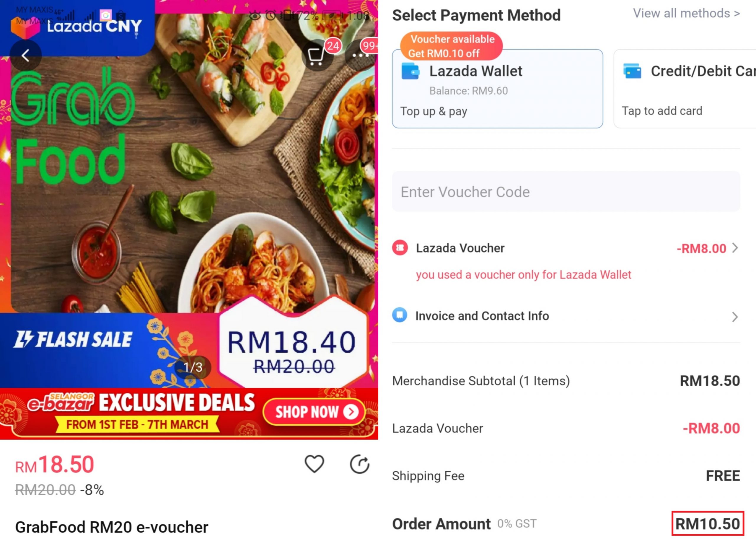The height and width of the screenshot is (546, 756).
Task: Tap the red Lazada Voucher icon
Action: pos(400,248)
